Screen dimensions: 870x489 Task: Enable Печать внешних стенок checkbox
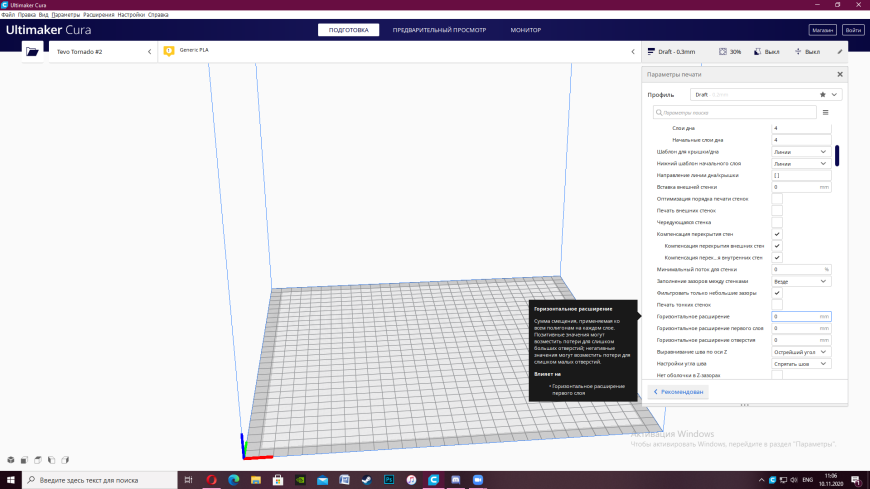[777, 210]
